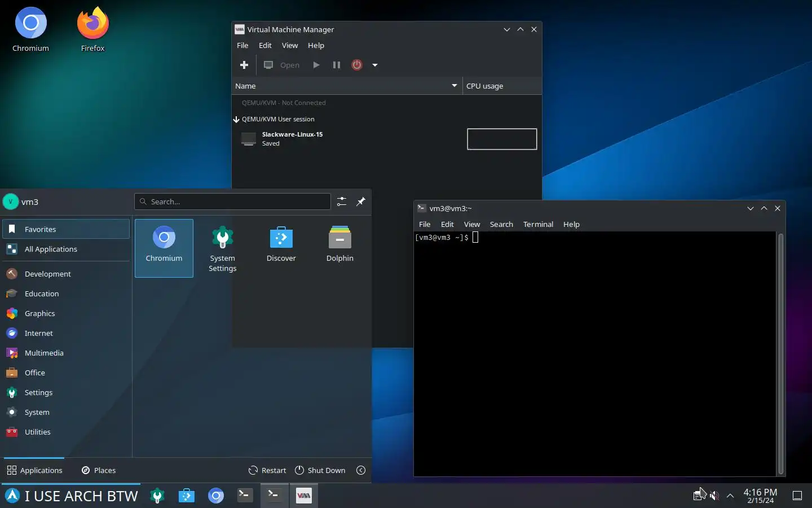Open System Settings from taskbar
The image size is (812, 508).
[x=157, y=496]
